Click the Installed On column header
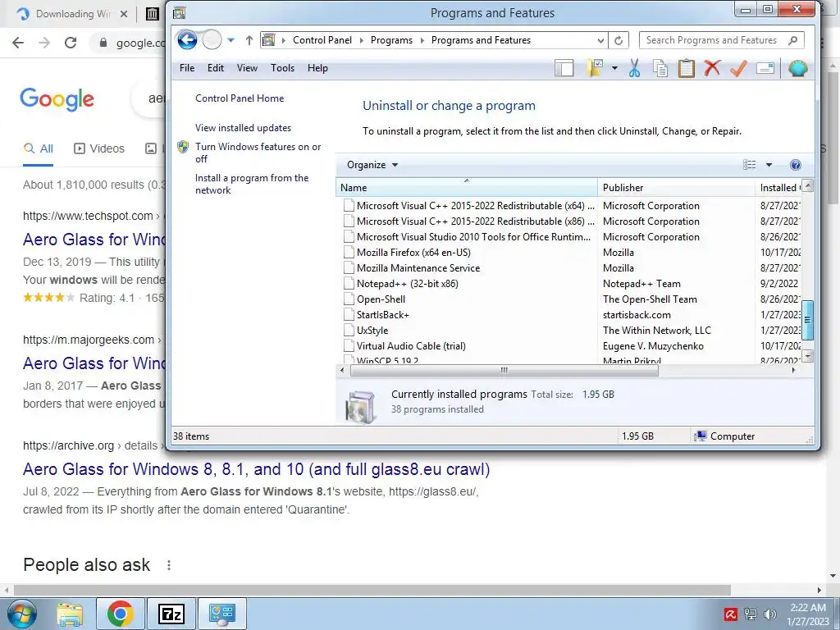This screenshot has height=630, width=840. click(778, 188)
